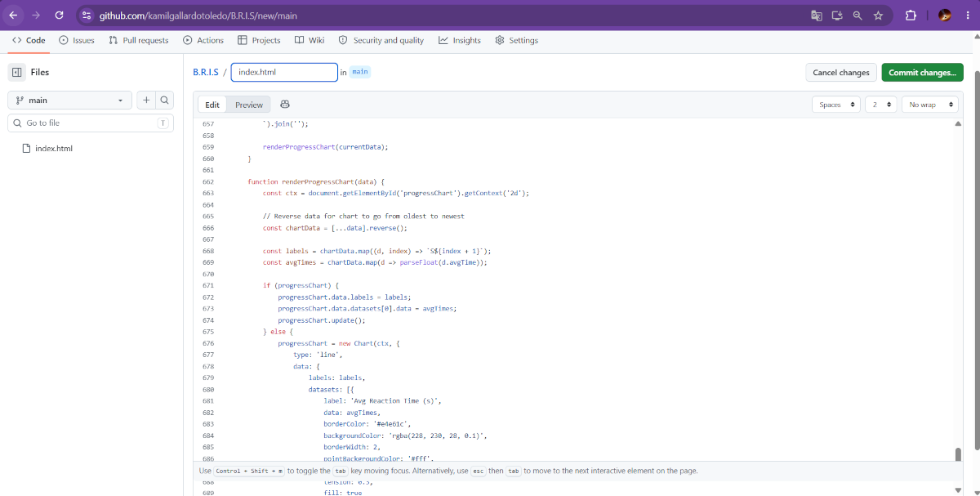The height and width of the screenshot is (496, 980).
Task: Switch to the Preview tab
Action: point(249,105)
